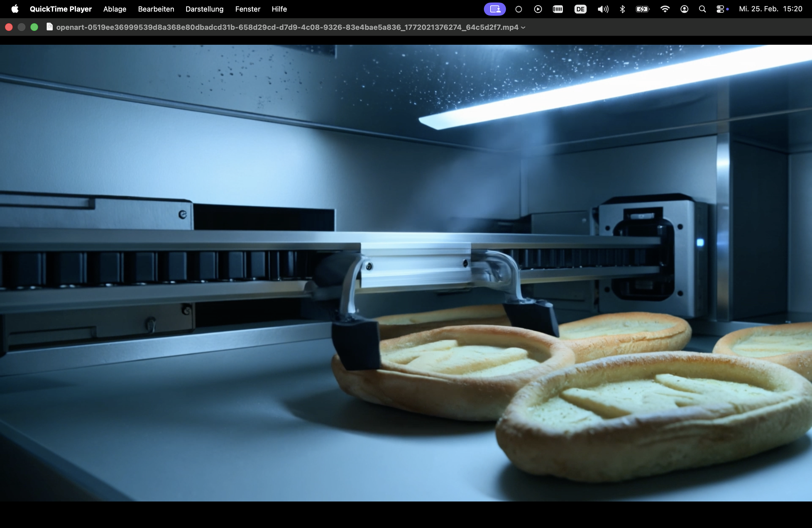
Task: Open the Hilfe menu
Action: coord(279,9)
